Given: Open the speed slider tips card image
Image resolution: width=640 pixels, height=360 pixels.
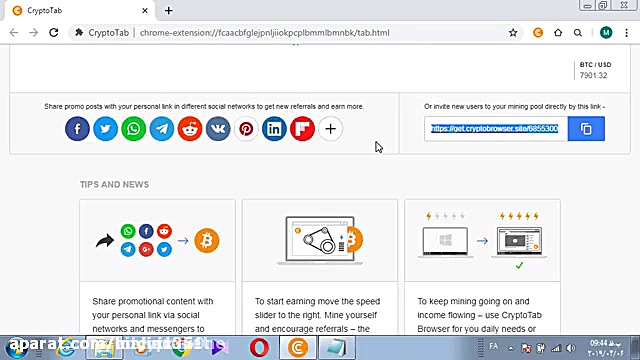Looking at the screenshot, I should 320,240.
